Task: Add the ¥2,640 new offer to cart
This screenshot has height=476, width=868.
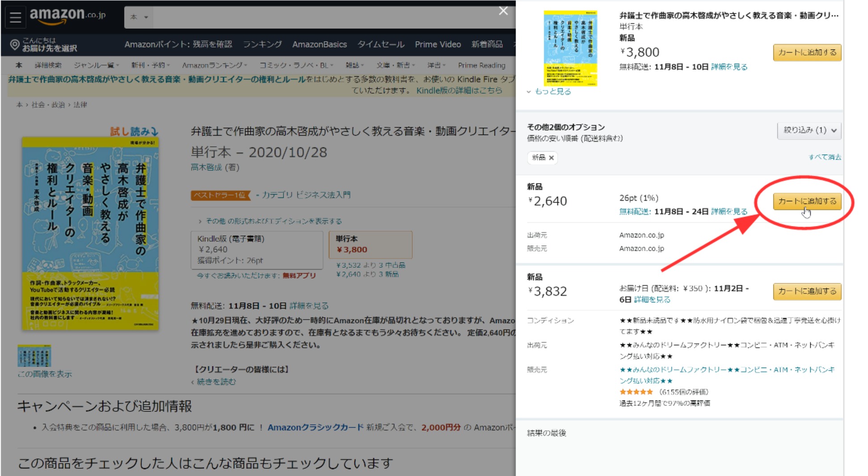Action: click(807, 201)
